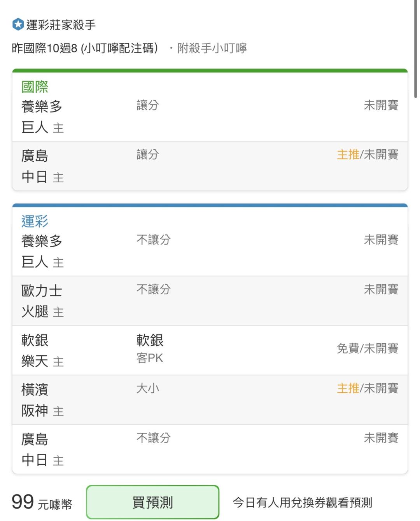Click the 主推/未開賽 label for 橫濱 大小

point(367,388)
